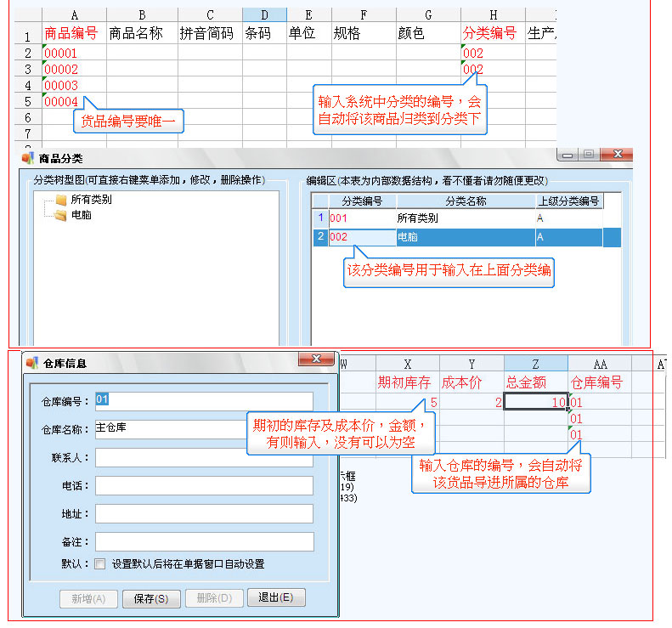Image resolution: width=672 pixels, height=628 pixels.
Task: Click the 所有类别 folder icon in tree
Action: 60,201
